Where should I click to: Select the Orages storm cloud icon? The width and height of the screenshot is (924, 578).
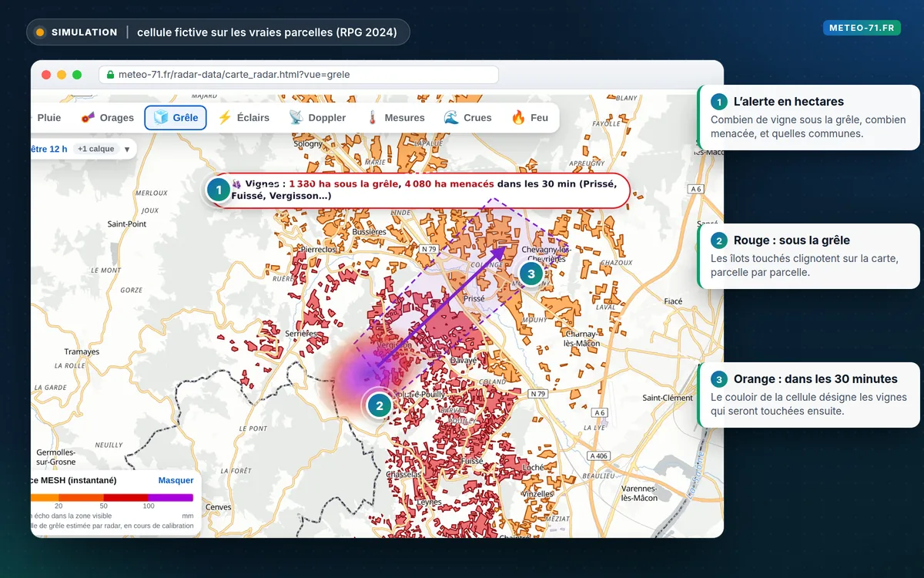[x=88, y=118]
